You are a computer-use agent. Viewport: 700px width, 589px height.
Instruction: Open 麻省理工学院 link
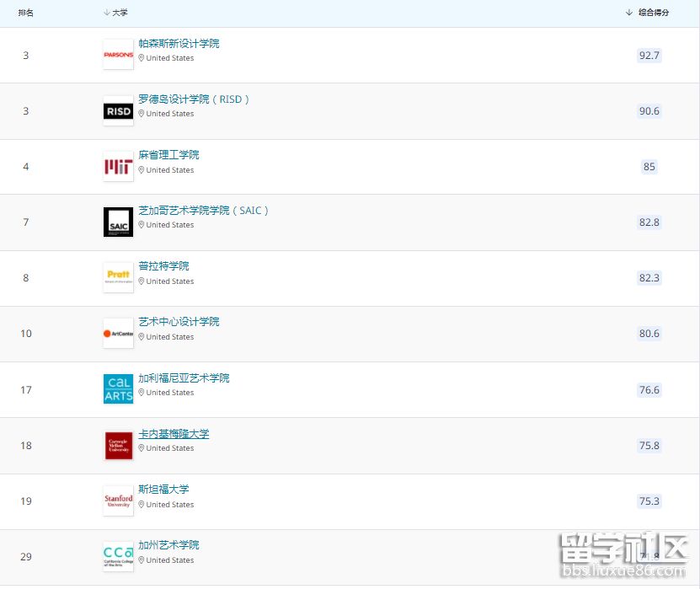point(168,154)
